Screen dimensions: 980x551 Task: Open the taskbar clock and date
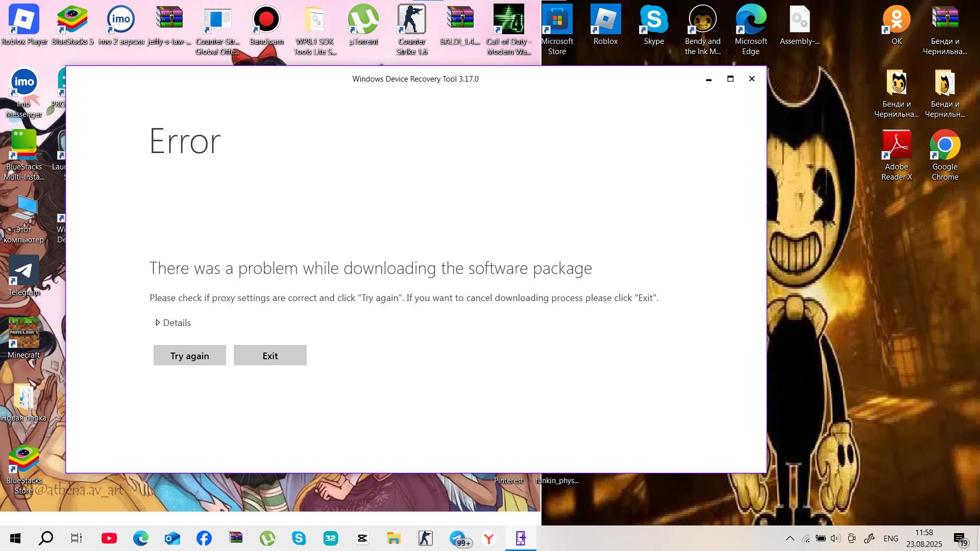point(924,538)
